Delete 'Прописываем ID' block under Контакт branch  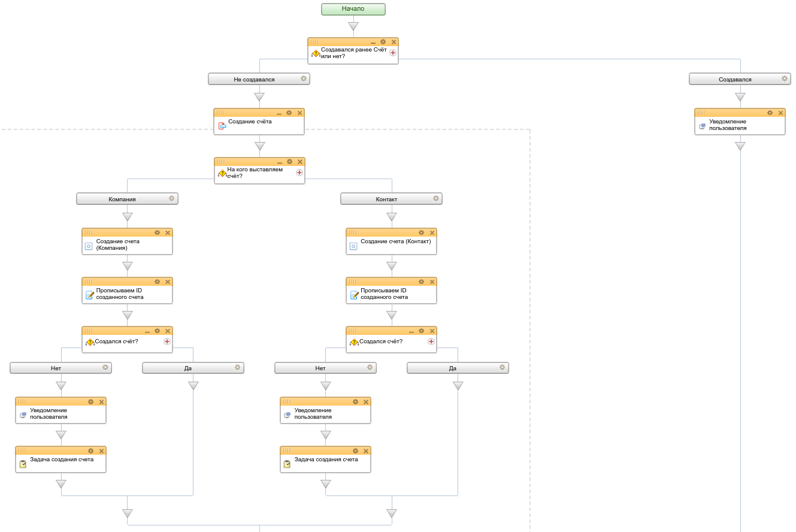432,282
